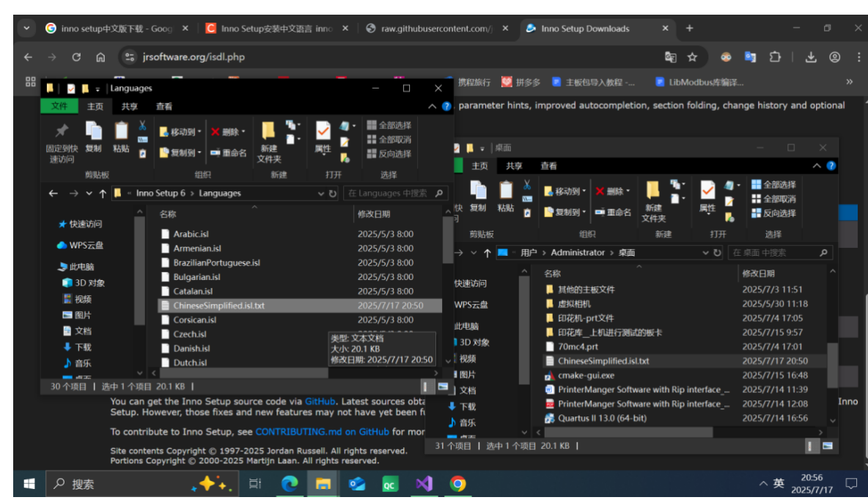Click the Chrome home button

click(100, 57)
